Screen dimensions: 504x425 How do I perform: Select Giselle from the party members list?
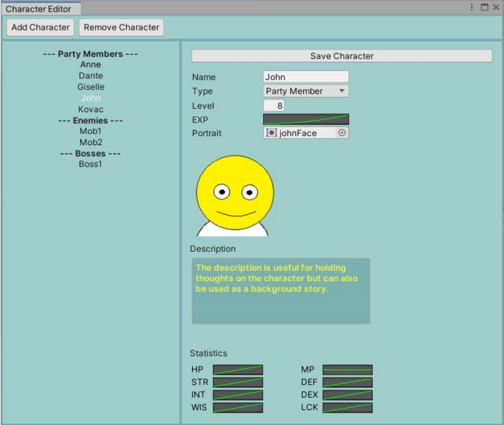click(x=90, y=87)
